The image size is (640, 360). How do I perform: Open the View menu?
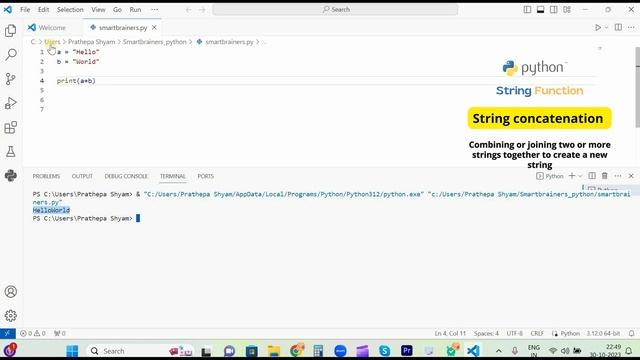[x=98, y=9]
